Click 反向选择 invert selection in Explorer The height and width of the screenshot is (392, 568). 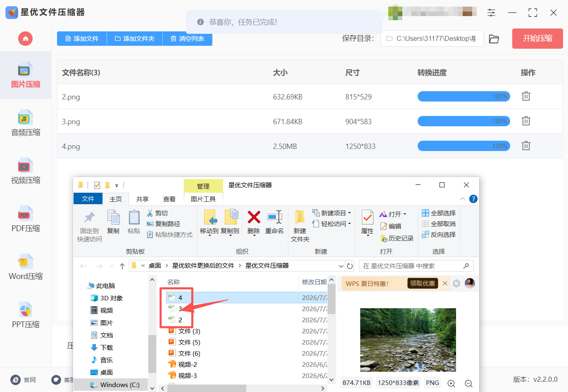pyautogui.click(x=439, y=234)
